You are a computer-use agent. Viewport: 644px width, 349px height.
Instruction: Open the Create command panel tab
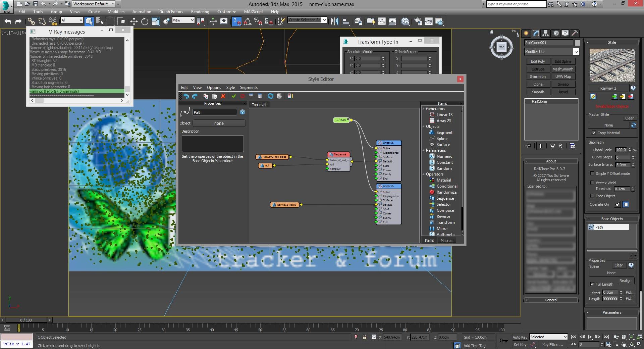[526, 33]
